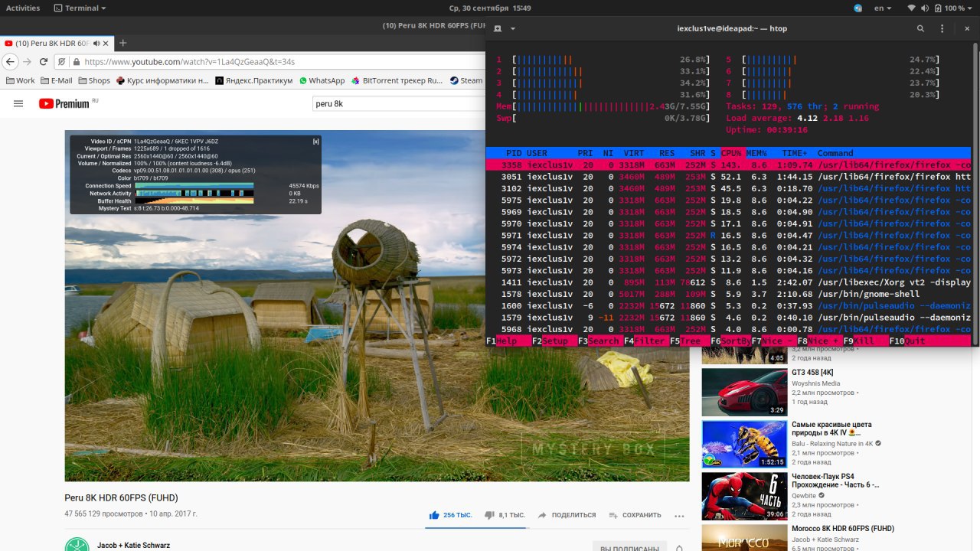The image size is (980, 551).
Task: Open a new browser tab
Action: pyautogui.click(x=122, y=43)
